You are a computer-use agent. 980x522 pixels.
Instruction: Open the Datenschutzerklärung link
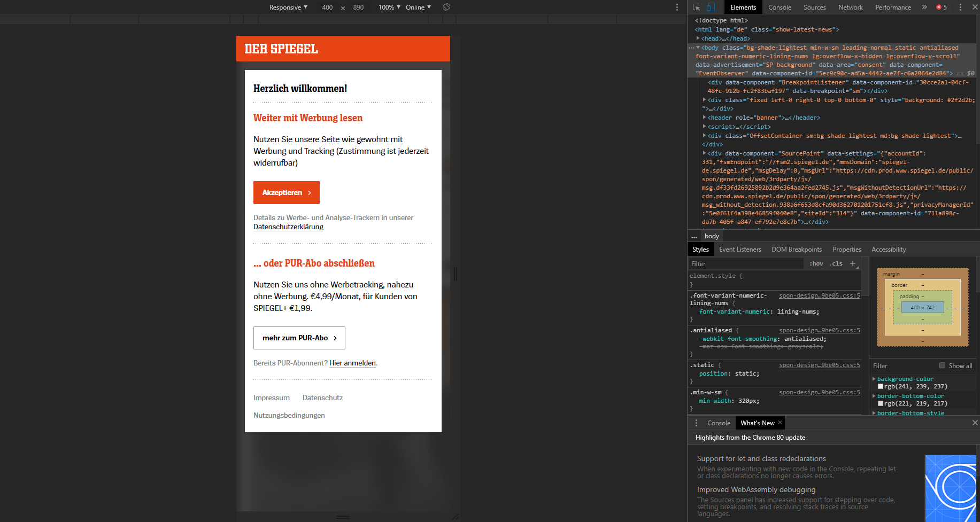coord(288,227)
